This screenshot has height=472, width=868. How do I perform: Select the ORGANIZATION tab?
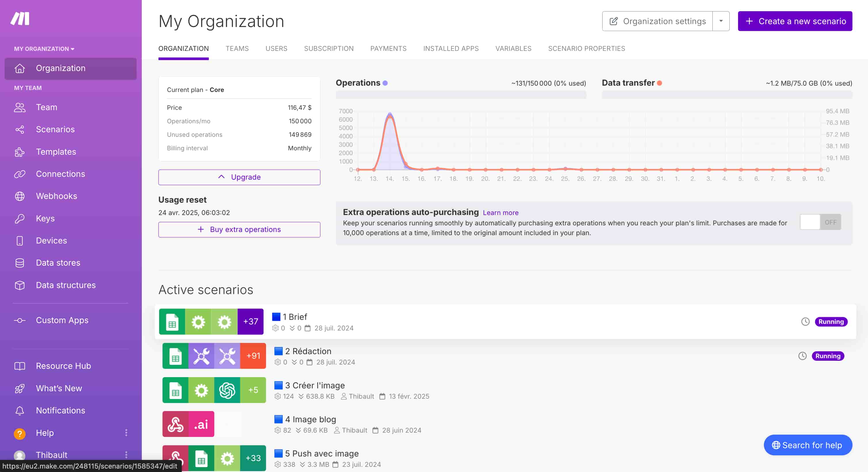(x=183, y=49)
